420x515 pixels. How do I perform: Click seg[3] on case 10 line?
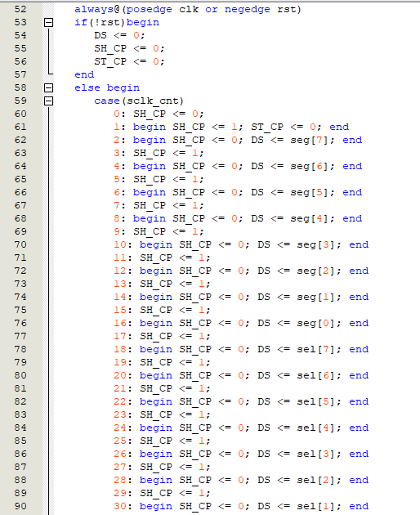pyautogui.click(x=315, y=244)
